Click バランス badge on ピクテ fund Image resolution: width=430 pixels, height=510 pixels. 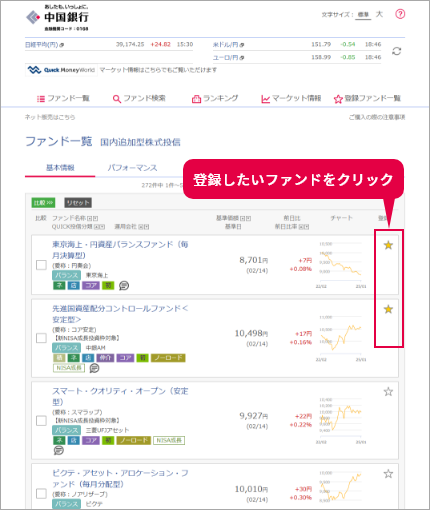coord(67,504)
